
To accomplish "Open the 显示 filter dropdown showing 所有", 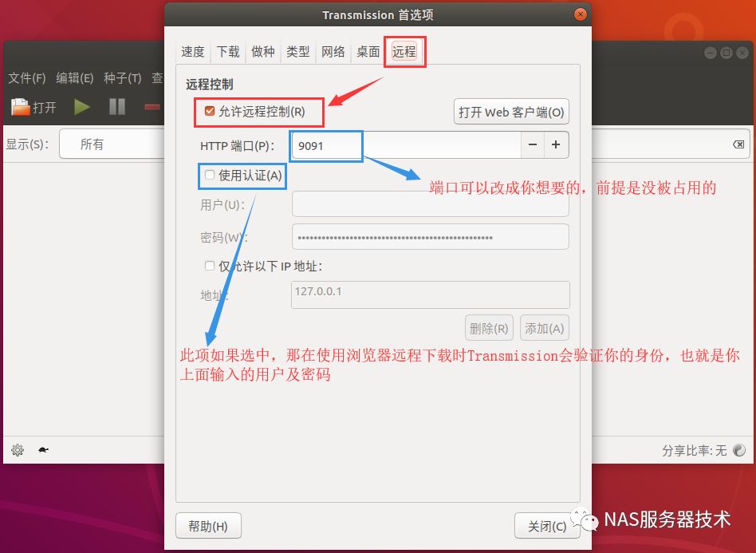I will [x=112, y=144].
